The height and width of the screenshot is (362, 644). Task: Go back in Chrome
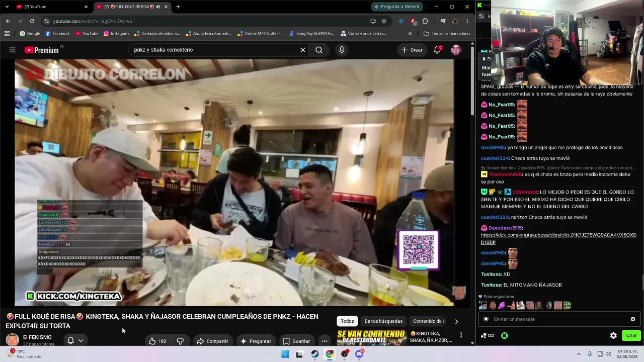tap(8, 21)
